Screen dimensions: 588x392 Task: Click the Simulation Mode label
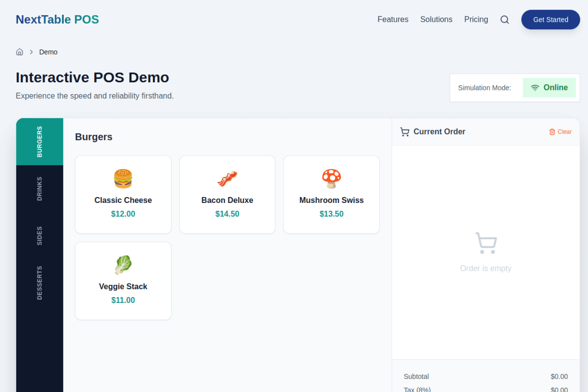[x=484, y=88]
